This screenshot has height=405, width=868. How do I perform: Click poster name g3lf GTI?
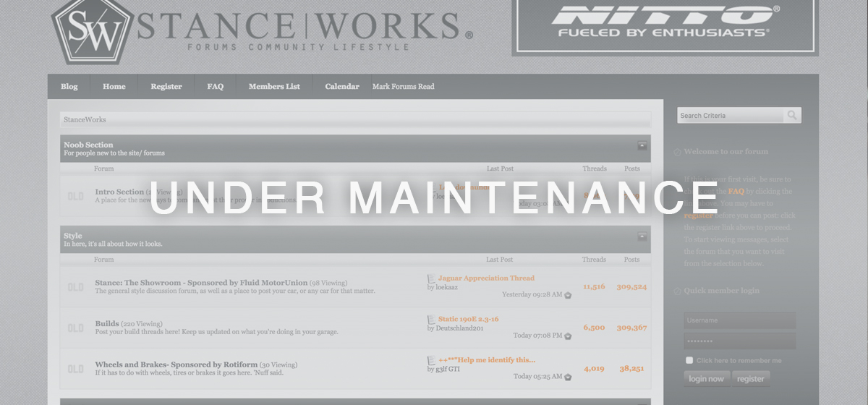pyautogui.click(x=448, y=370)
